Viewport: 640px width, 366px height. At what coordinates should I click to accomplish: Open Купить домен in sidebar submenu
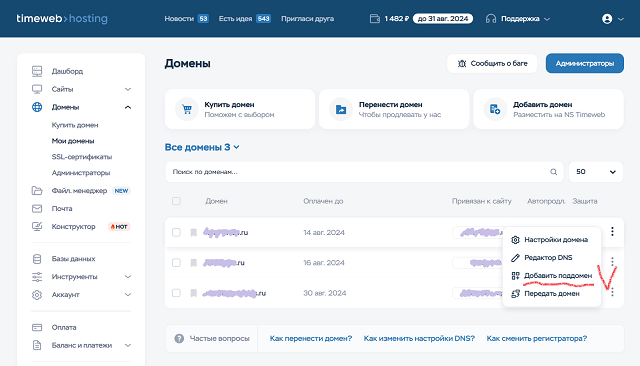(x=75, y=125)
